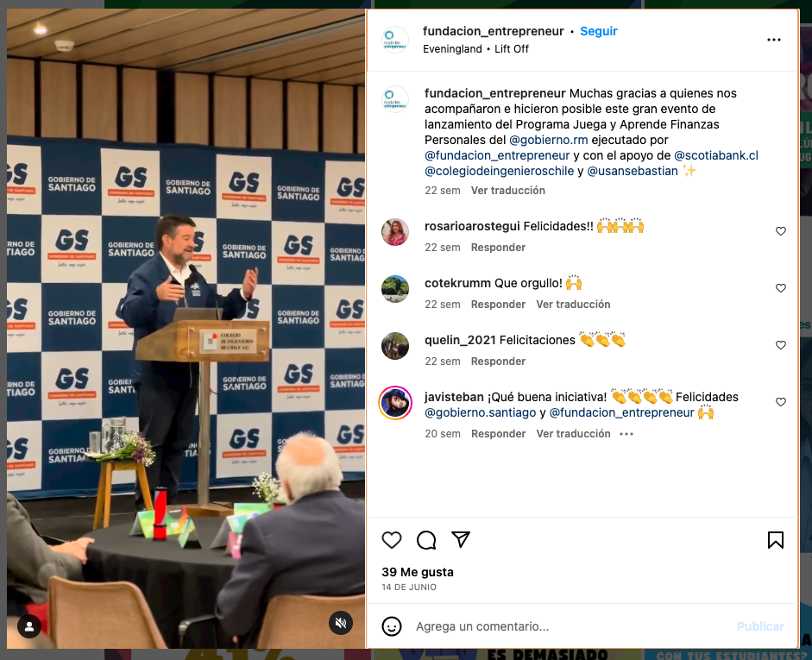
Task: Open javisteban's profile picture
Action: 395,403
